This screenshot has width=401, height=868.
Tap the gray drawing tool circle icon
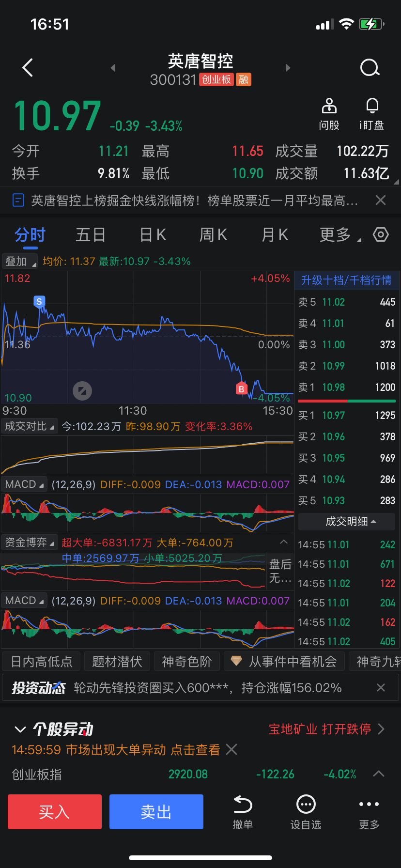(82, 391)
